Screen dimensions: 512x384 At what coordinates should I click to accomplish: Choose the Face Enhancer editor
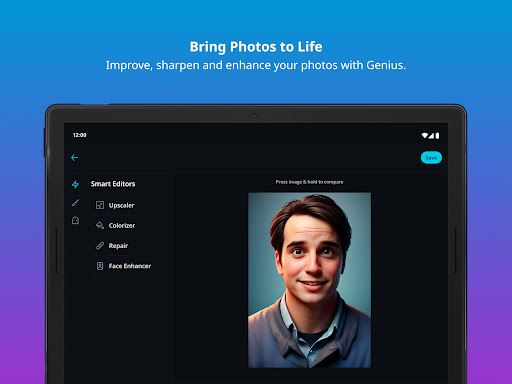pyautogui.click(x=129, y=266)
